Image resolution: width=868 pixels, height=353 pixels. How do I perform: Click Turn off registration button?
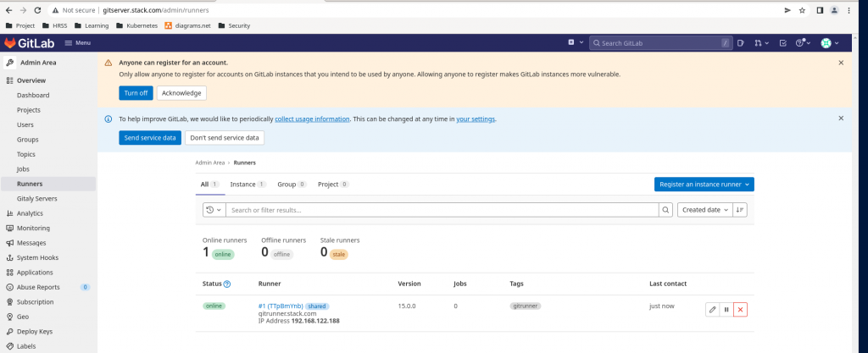pyautogui.click(x=136, y=93)
